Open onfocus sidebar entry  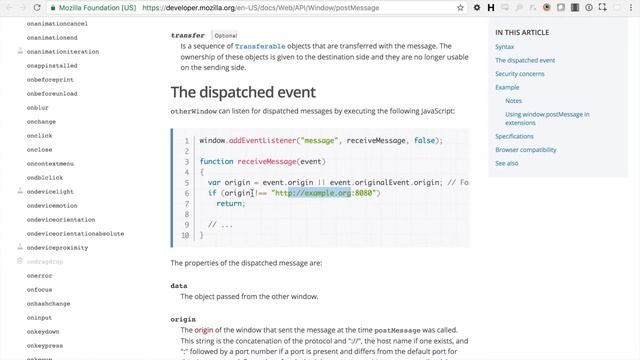pos(39,290)
